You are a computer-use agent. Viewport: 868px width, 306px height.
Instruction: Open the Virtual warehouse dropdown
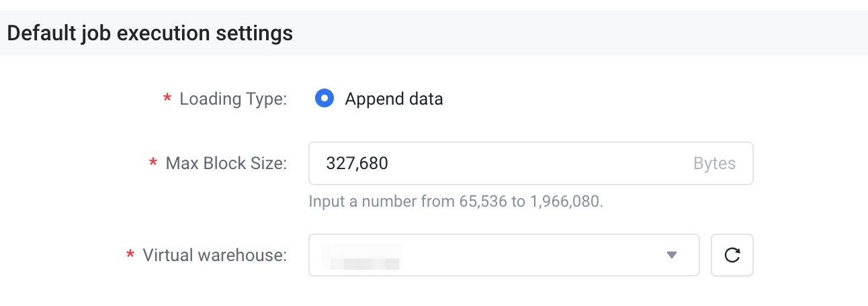pos(504,255)
